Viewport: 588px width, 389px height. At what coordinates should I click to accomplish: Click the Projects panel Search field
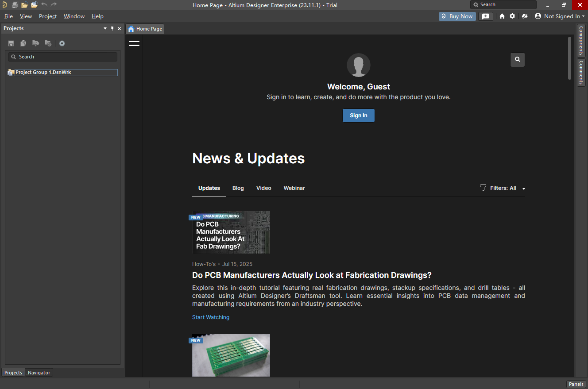[63, 57]
